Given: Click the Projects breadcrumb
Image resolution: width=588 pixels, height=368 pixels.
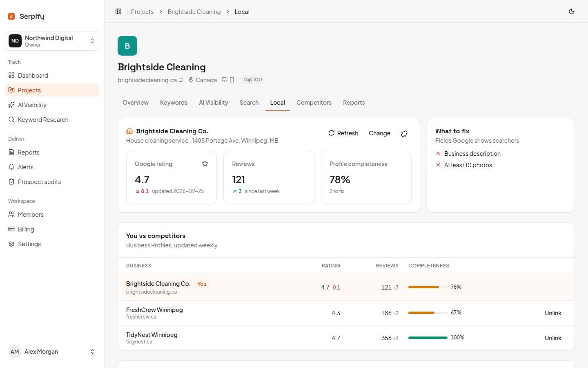Looking at the screenshot, I should (142, 11).
